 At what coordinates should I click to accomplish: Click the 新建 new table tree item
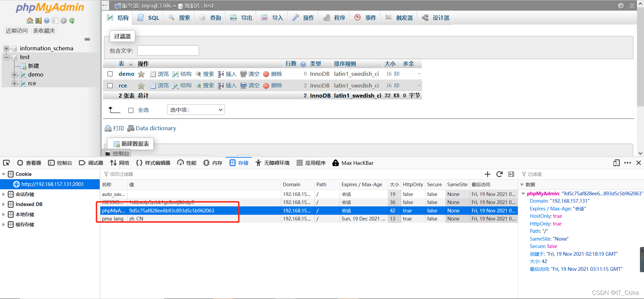34,66
